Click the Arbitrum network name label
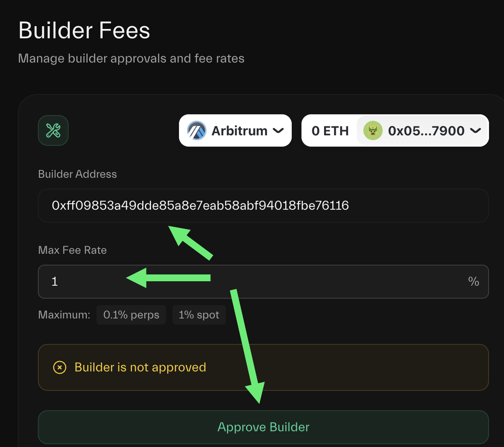The width and height of the screenshot is (504, 447). (239, 131)
